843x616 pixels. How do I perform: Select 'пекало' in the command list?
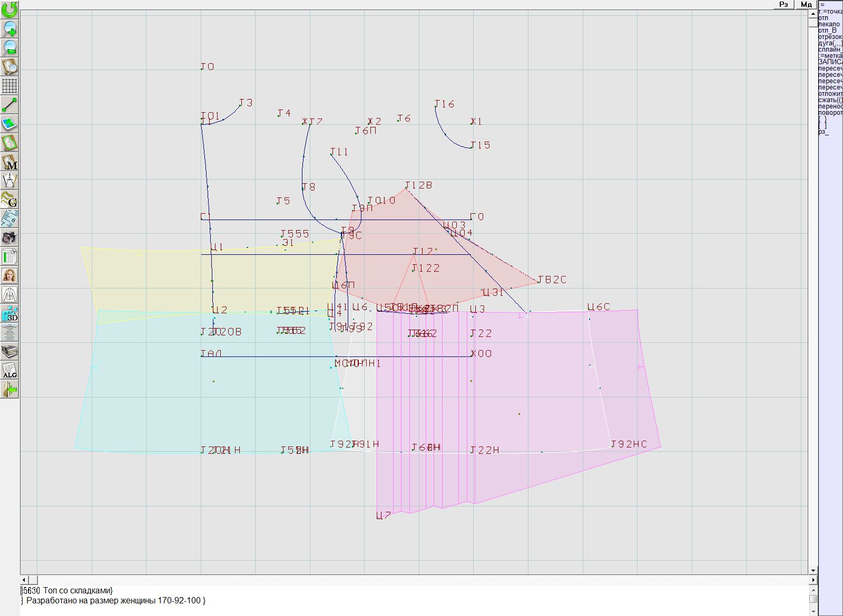point(829,24)
